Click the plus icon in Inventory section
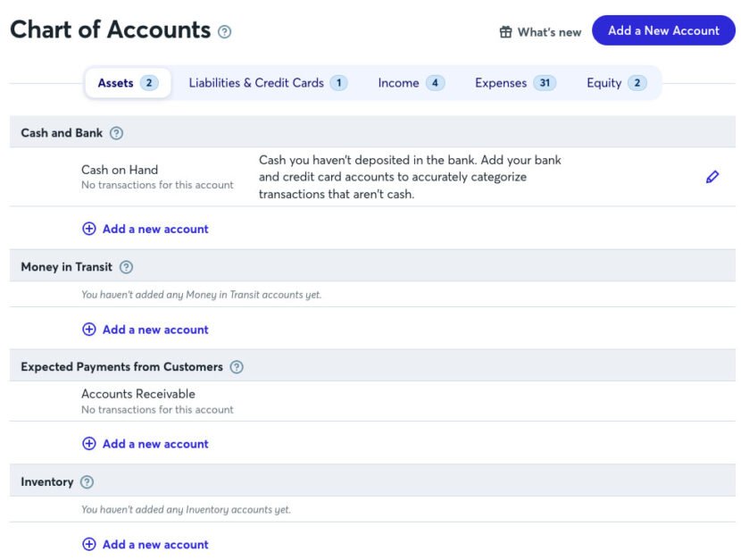Screen dimensions: 741x560 pos(88,544)
